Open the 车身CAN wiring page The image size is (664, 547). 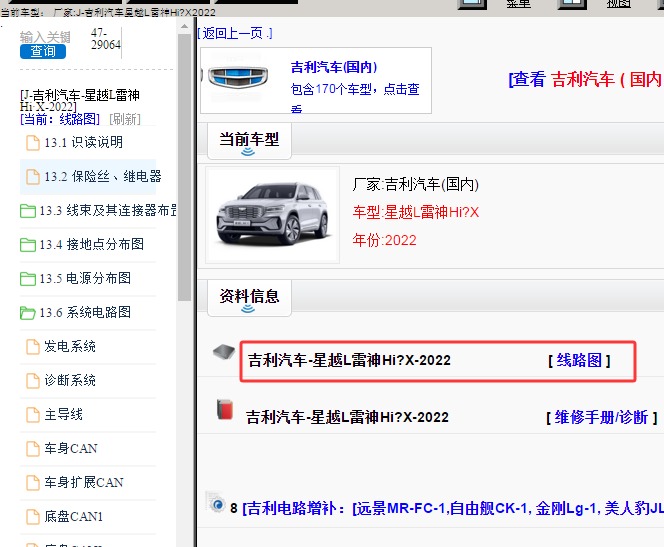pyautogui.click(x=71, y=448)
